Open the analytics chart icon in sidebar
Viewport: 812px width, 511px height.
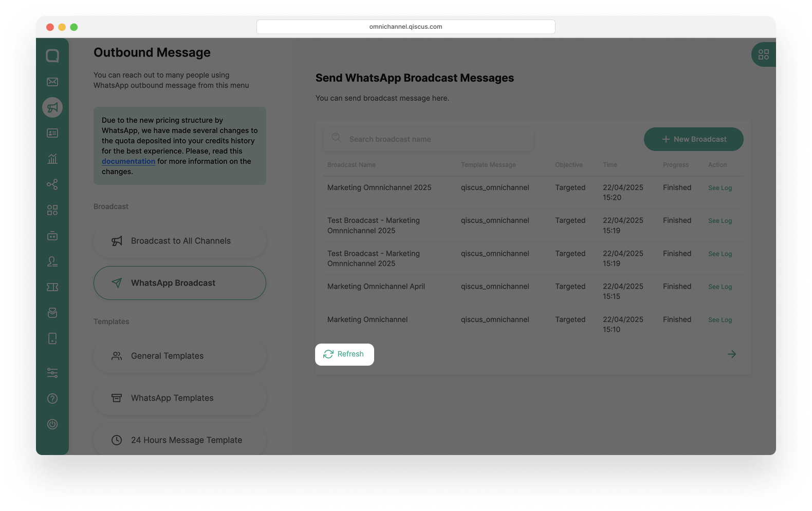click(x=52, y=159)
